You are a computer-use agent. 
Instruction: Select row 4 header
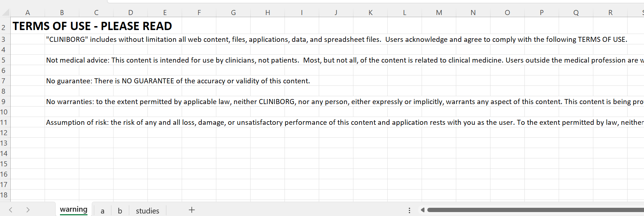(x=5, y=50)
